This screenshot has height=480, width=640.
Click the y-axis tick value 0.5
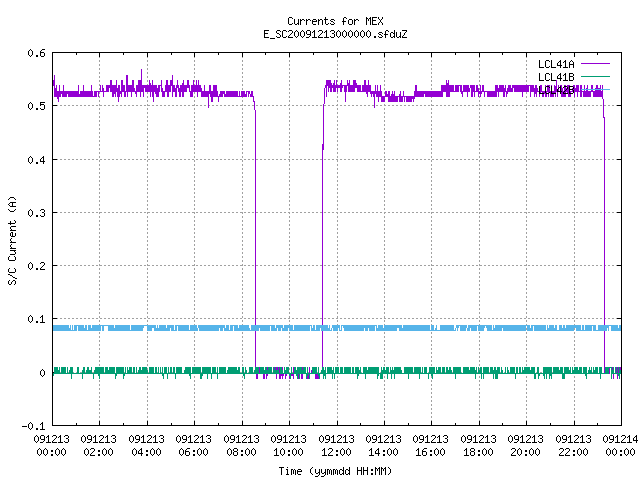click(x=36, y=106)
